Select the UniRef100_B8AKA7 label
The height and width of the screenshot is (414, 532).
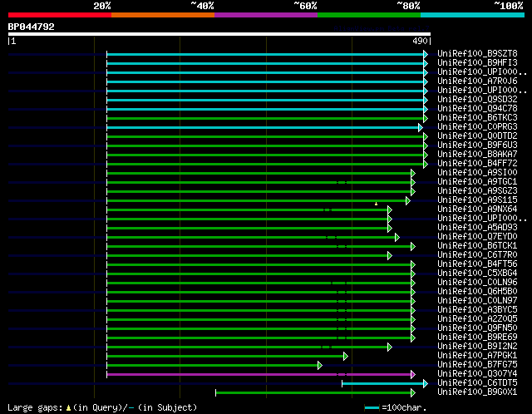click(x=477, y=155)
